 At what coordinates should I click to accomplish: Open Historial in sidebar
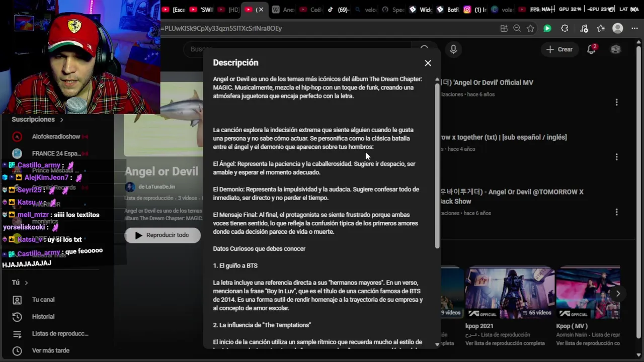point(43,317)
